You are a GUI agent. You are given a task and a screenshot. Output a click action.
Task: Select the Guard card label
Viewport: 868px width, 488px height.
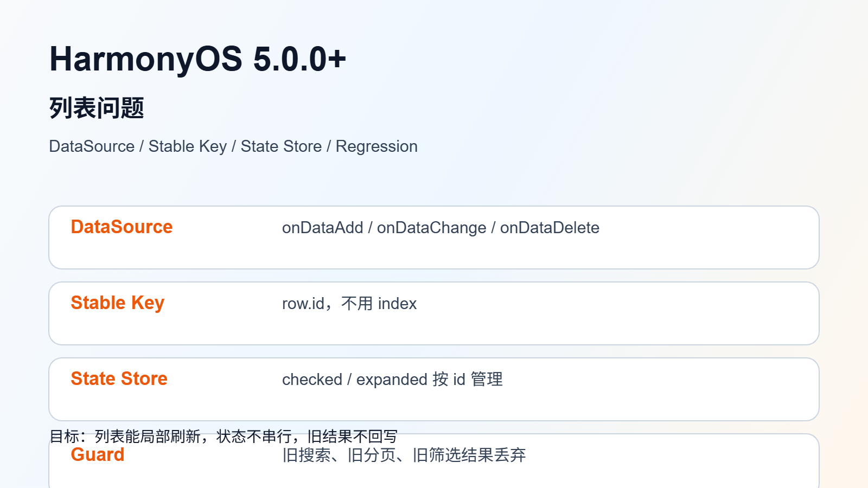[x=98, y=454]
